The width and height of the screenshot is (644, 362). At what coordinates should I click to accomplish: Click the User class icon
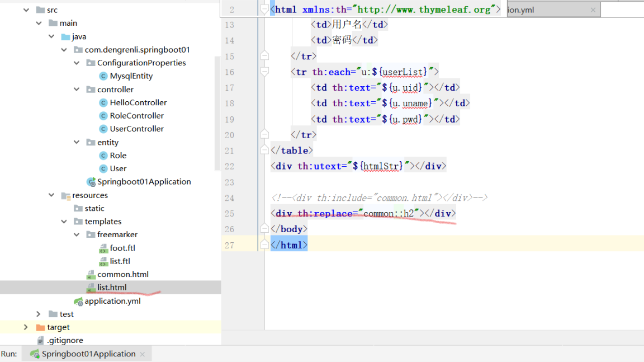pyautogui.click(x=103, y=168)
